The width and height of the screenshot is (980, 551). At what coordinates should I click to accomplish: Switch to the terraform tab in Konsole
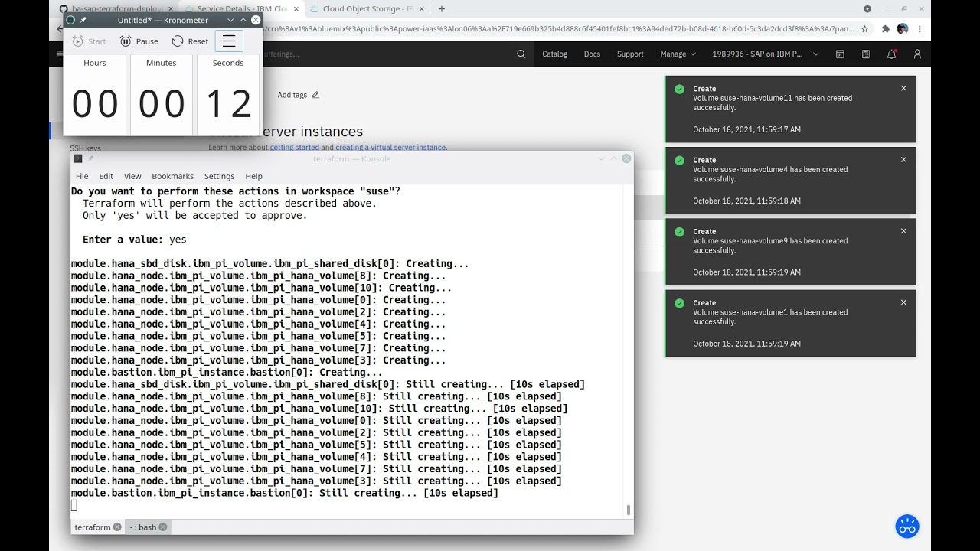[93, 527]
